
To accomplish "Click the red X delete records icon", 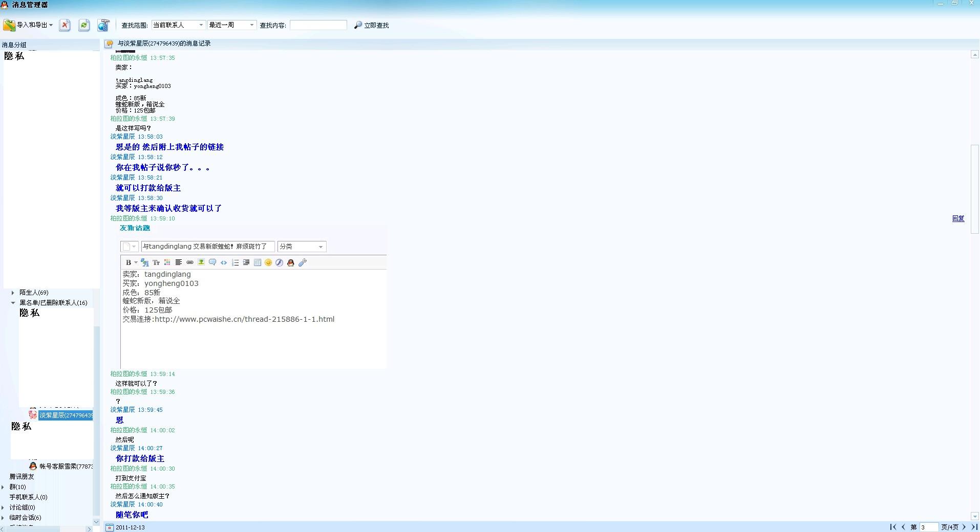I will coord(65,25).
